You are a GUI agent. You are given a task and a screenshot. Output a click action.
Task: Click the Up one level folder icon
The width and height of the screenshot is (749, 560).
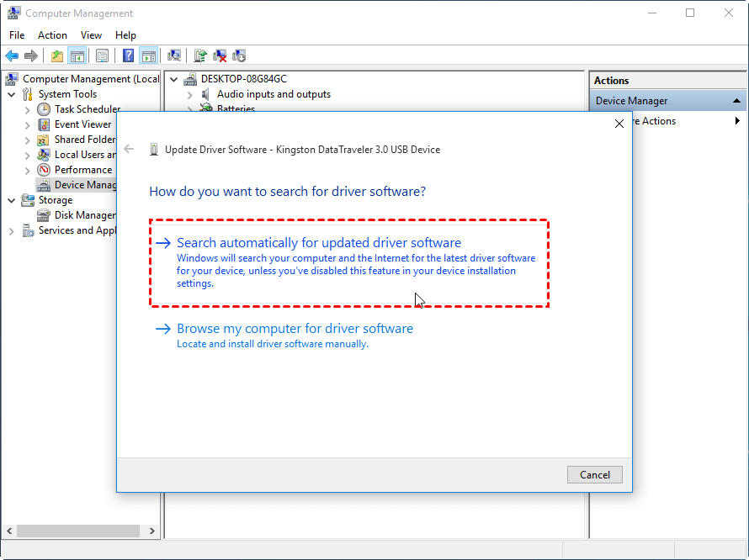(x=57, y=55)
